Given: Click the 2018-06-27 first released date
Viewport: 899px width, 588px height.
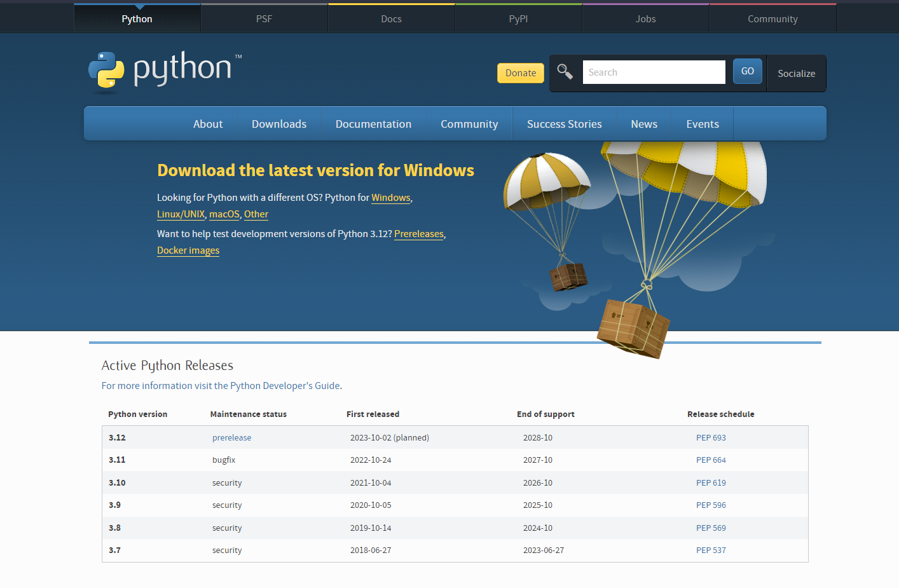Looking at the screenshot, I should click(x=371, y=550).
